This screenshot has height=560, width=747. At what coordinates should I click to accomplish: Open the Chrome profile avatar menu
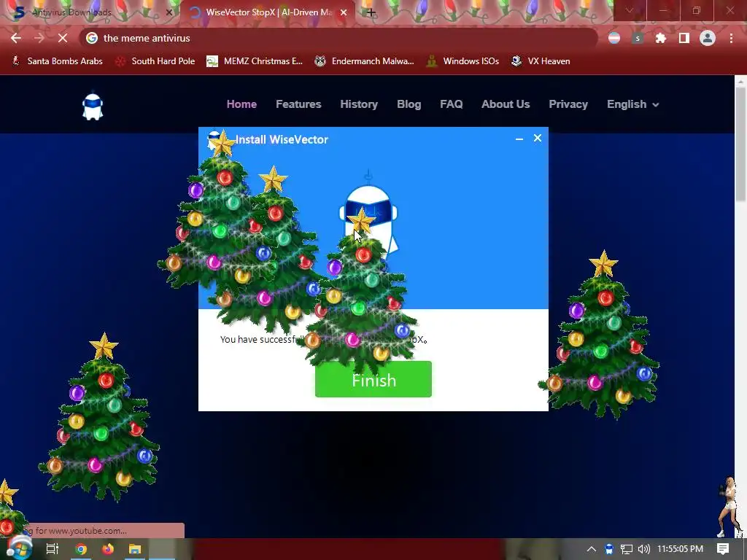click(708, 38)
